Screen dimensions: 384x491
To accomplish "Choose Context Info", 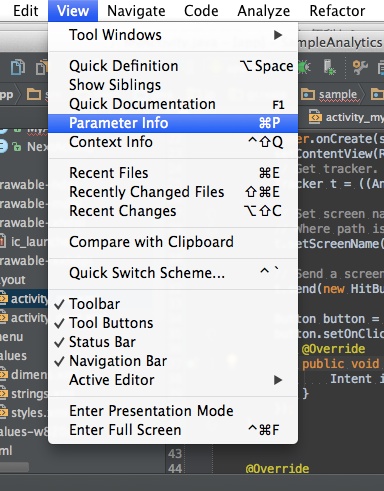I will tap(173, 142).
